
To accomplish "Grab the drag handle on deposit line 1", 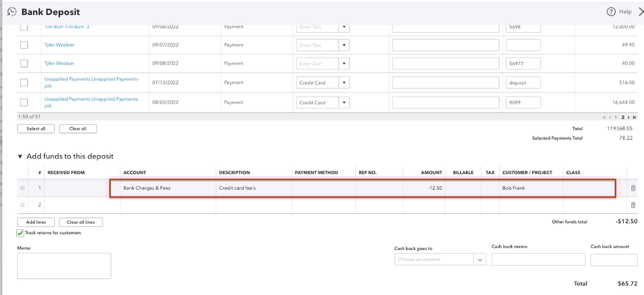I will 22,188.
